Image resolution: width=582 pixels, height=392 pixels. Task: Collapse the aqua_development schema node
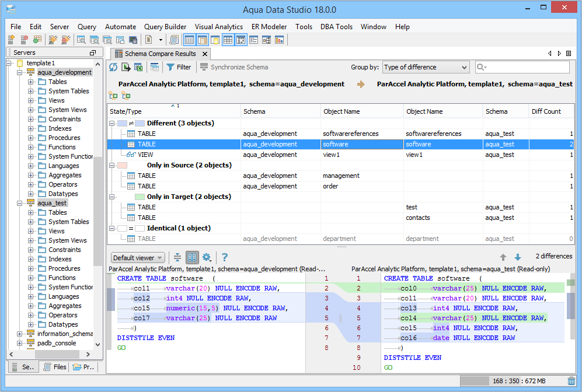point(19,72)
